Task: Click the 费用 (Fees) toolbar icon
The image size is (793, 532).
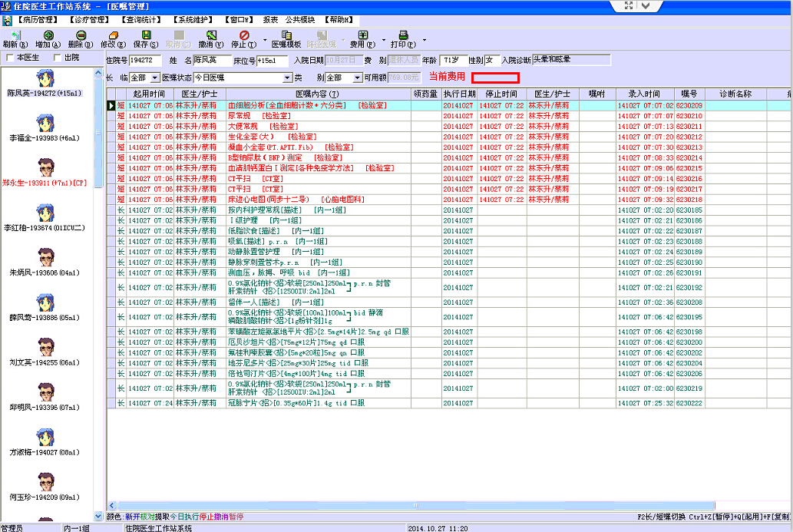Action: (363, 35)
